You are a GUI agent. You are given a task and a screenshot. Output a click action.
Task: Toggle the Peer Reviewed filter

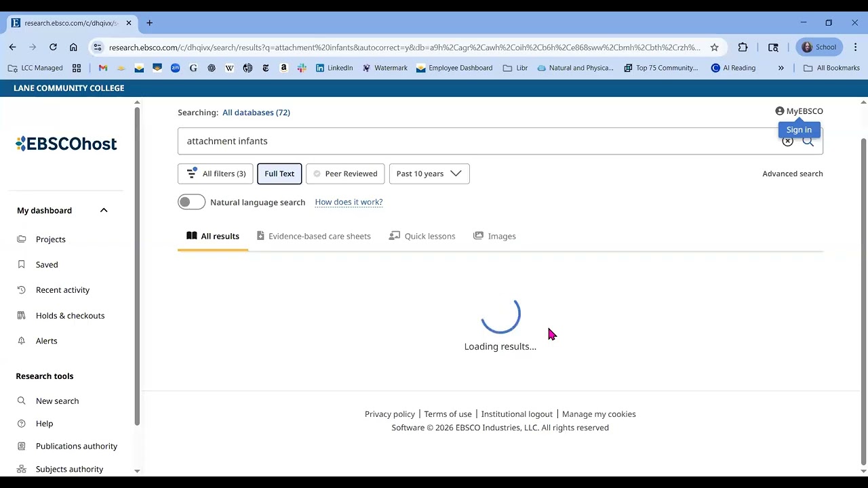pos(345,174)
